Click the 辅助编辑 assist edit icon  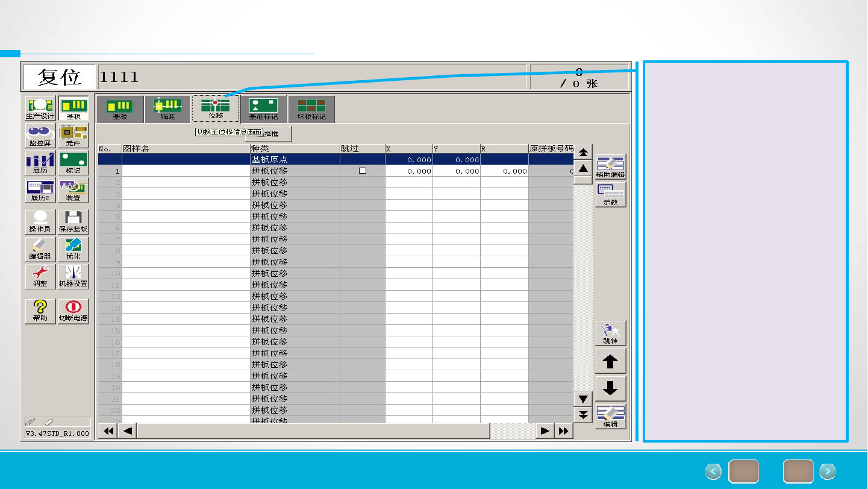pyautogui.click(x=611, y=167)
